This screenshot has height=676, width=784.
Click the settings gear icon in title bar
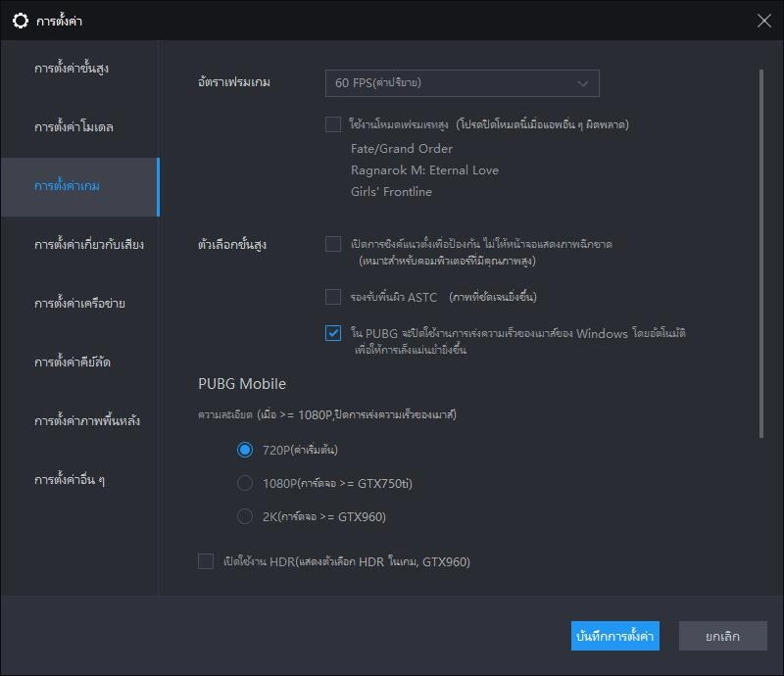click(x=20, y=20)
